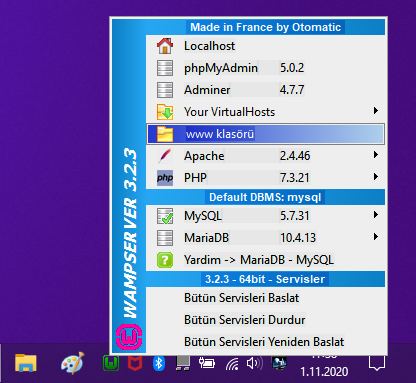Click the MariaDB label text
The height and width of the screenshot is (383, 416).
tap(206, 238)
